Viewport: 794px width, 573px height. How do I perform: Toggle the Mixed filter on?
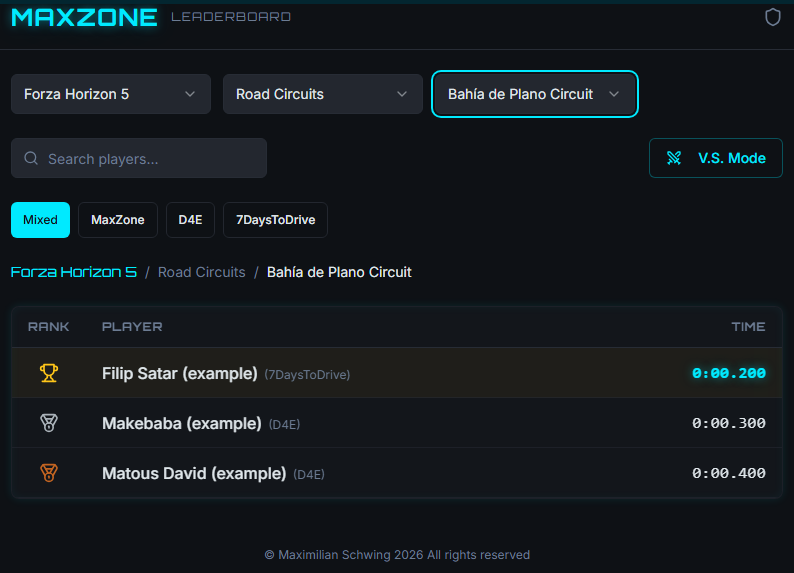(40, 220)
